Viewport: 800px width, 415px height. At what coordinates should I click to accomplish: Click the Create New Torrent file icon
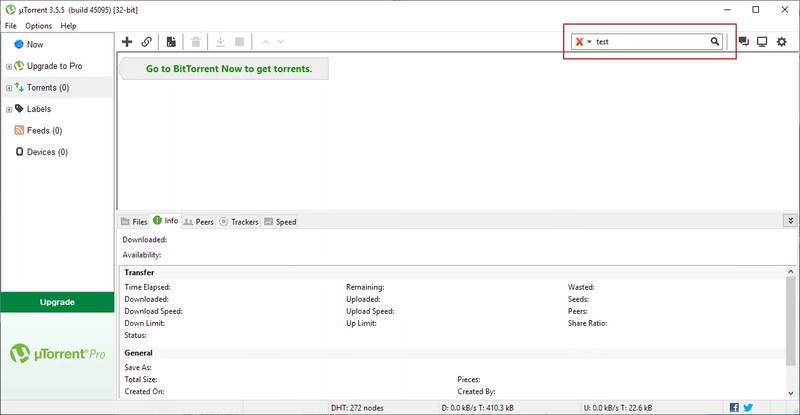point(172,42)
